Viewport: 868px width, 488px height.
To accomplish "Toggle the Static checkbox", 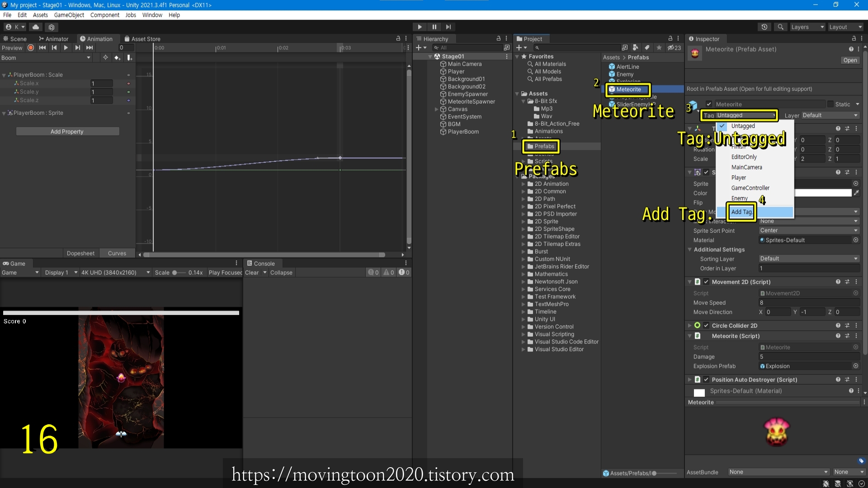I will click(830, 104).
